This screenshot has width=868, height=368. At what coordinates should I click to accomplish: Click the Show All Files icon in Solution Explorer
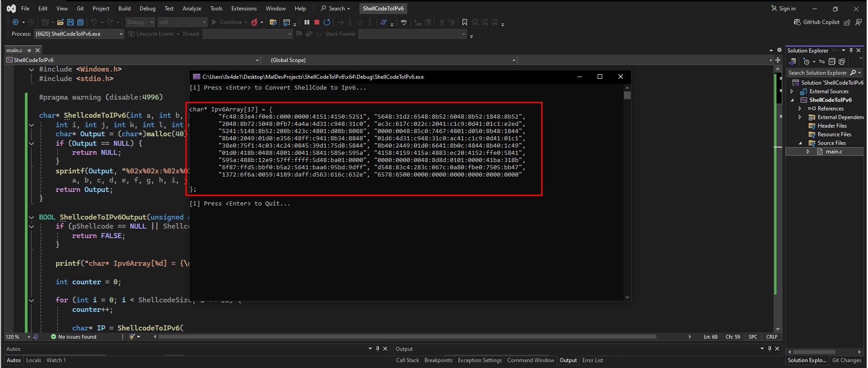pyautogui.click(x=842, y=62)
